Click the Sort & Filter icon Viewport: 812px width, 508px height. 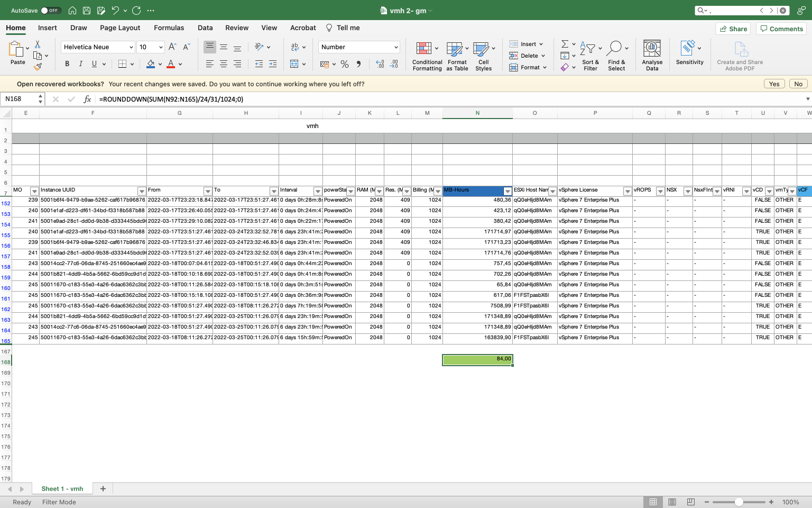point(590,55)
